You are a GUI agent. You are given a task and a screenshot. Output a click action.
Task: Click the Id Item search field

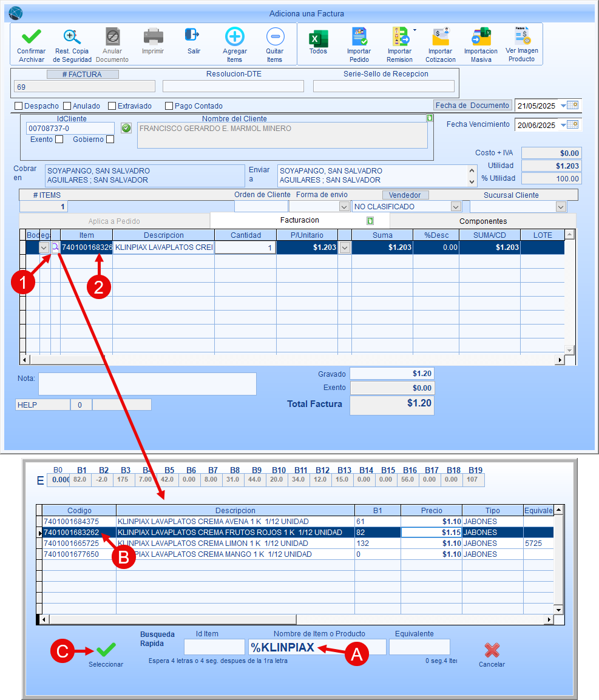click(x=214, y=647)
